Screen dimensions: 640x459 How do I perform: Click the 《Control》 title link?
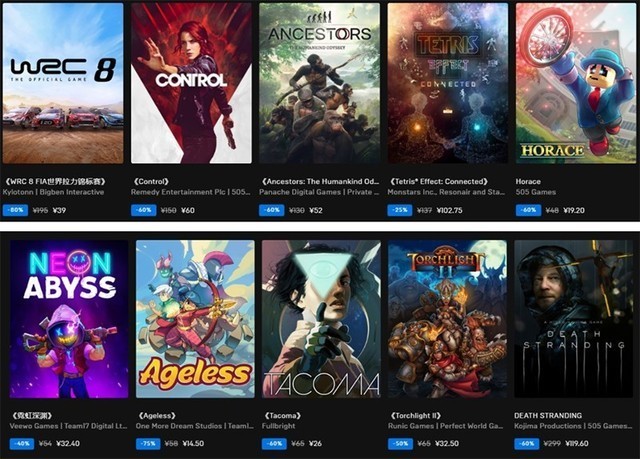pyautogui.click(x=151, y=182)
